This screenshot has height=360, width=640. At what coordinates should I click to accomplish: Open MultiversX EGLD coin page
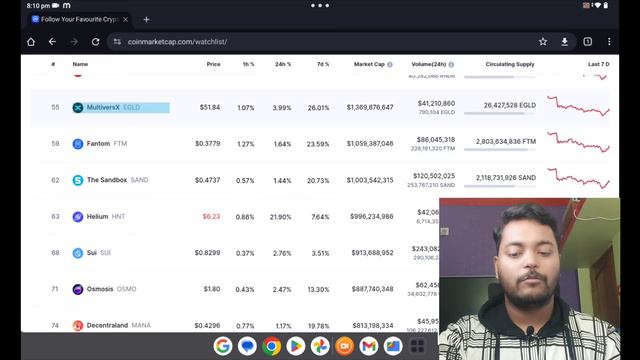point(113,107)
